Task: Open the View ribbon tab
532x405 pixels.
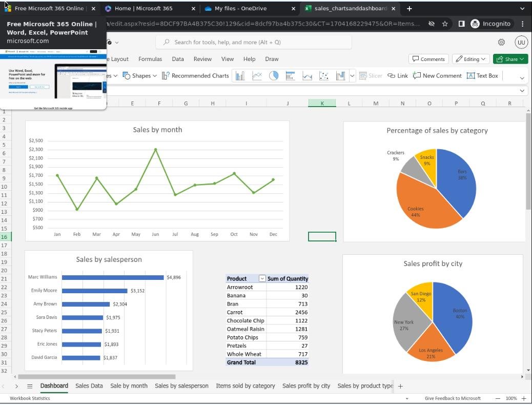Action: [x=228, y=59]
